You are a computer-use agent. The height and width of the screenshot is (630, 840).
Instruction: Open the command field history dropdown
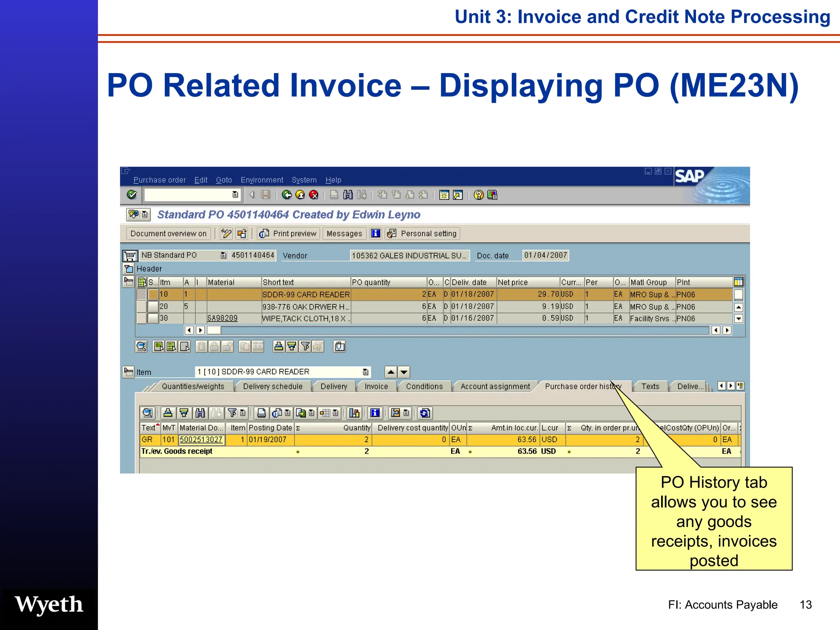coord(235,195)
